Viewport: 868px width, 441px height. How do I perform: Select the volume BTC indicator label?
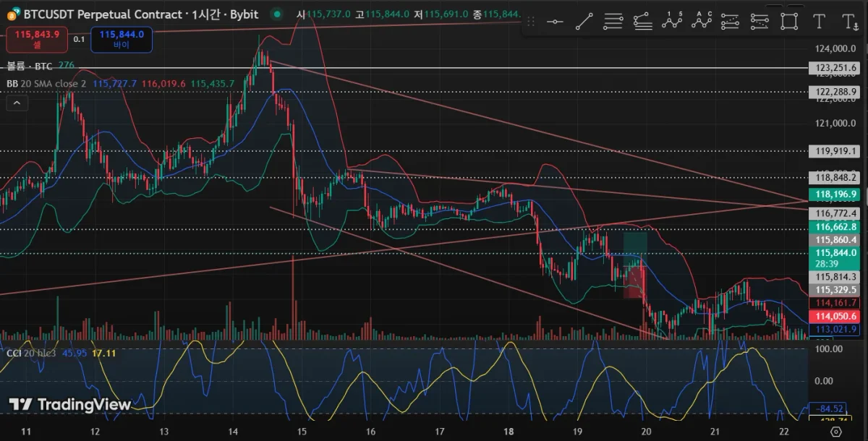pos(30,66)
